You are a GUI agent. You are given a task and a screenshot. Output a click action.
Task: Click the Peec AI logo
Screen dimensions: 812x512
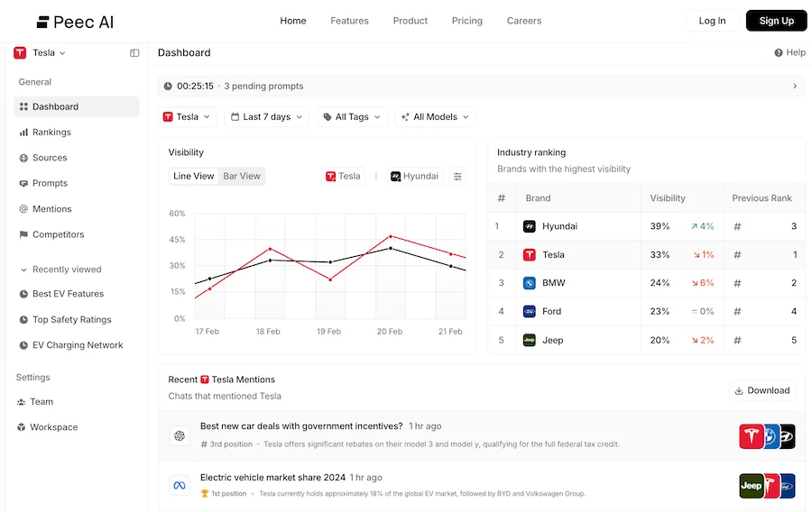click(75, 22)
